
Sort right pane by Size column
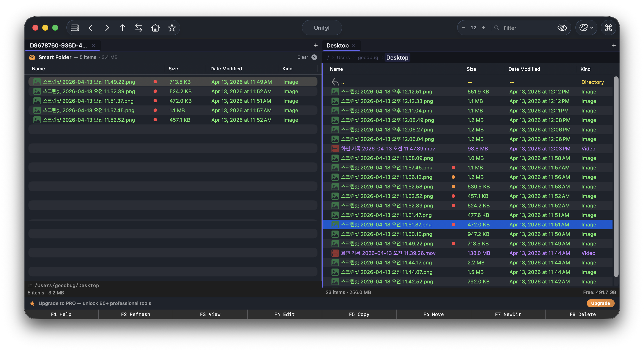click(471, 69)
